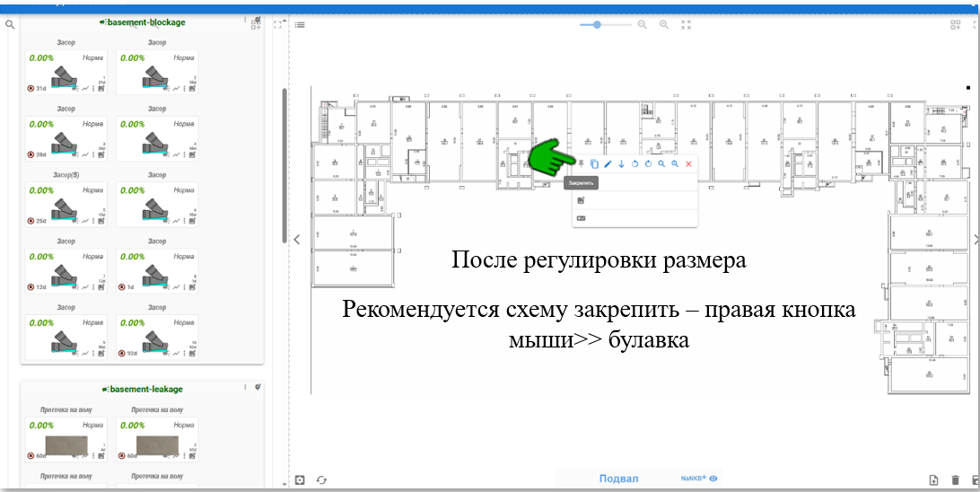
Task: Open the chart icon on Засор sensor 1 card
Action: coord(85,89)
